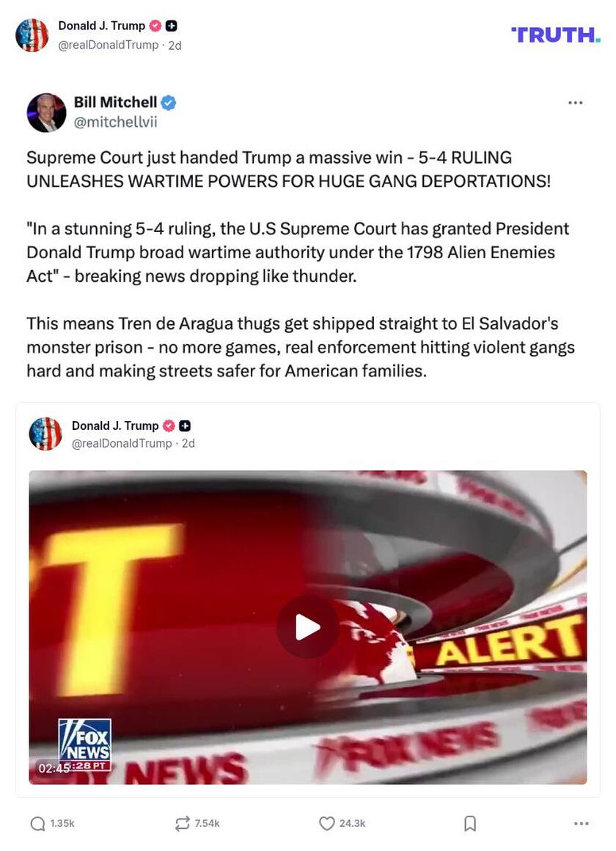Viewport: 616px width, 851px height.
Task: Open the @mitchellvii handle link
Action: pyautogui.click(x=115, y=122)
